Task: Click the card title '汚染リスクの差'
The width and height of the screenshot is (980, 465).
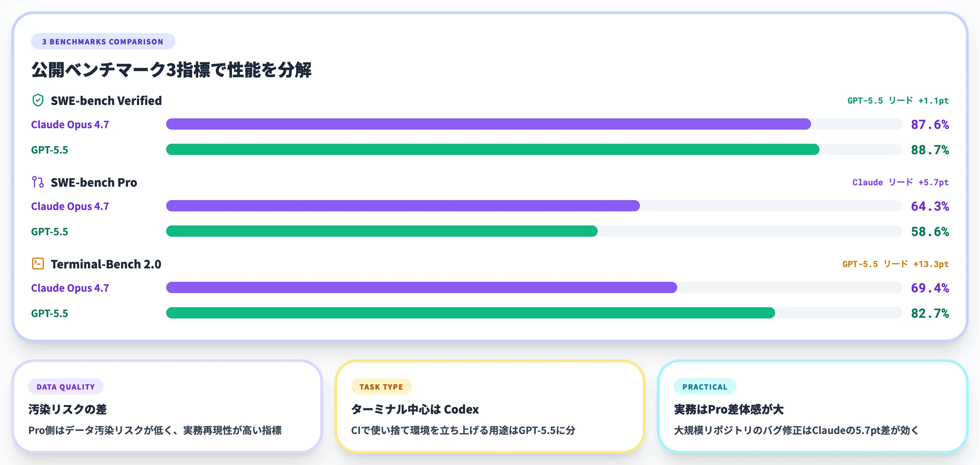Action: [x=67, y=409]
